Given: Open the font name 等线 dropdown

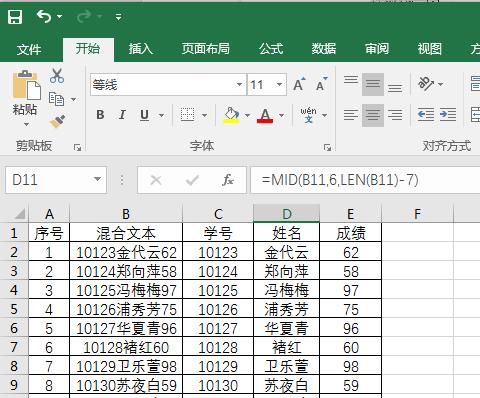Looking at the screenshot, I should (239, 85).
